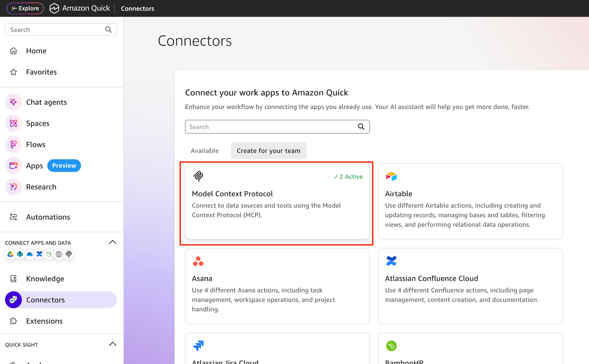The height and width of the screenshot is (364, 589).
Task: Go to Flows in the sidebar
Action: (36, 145)
